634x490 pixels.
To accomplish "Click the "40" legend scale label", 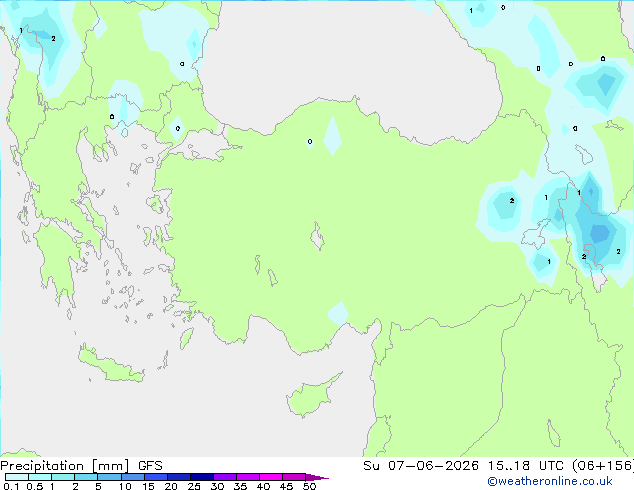I will point(263,486).
